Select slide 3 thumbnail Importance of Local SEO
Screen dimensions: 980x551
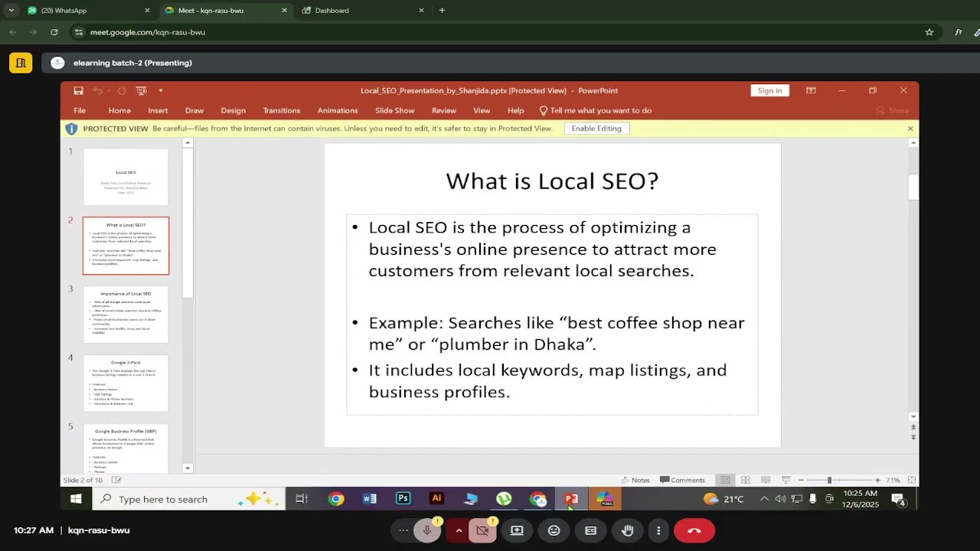tap(126, 315)
